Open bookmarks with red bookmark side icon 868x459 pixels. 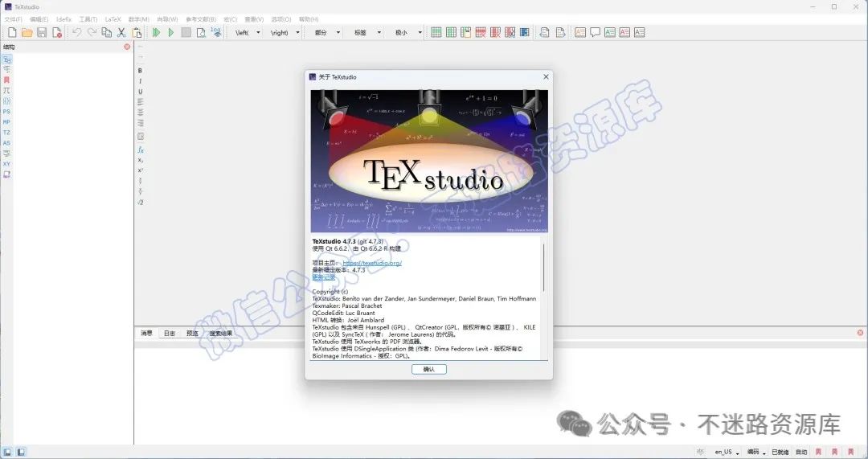6,80
